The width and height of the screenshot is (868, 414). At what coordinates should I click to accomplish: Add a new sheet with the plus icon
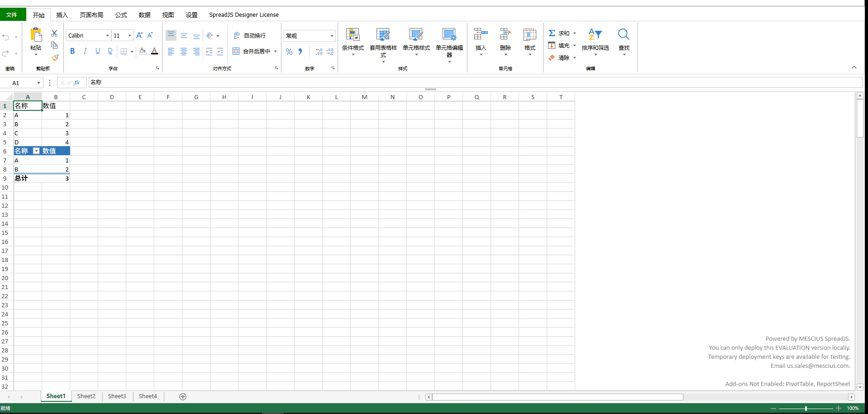pyautogui.click(x=183, y=397)
